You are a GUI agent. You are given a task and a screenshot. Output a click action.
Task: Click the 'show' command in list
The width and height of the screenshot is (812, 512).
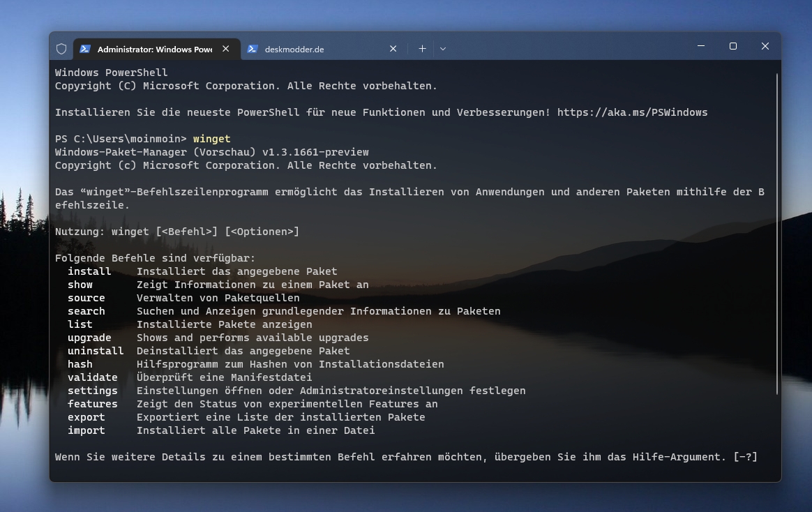pyautogui.click(x=80, y=285)
